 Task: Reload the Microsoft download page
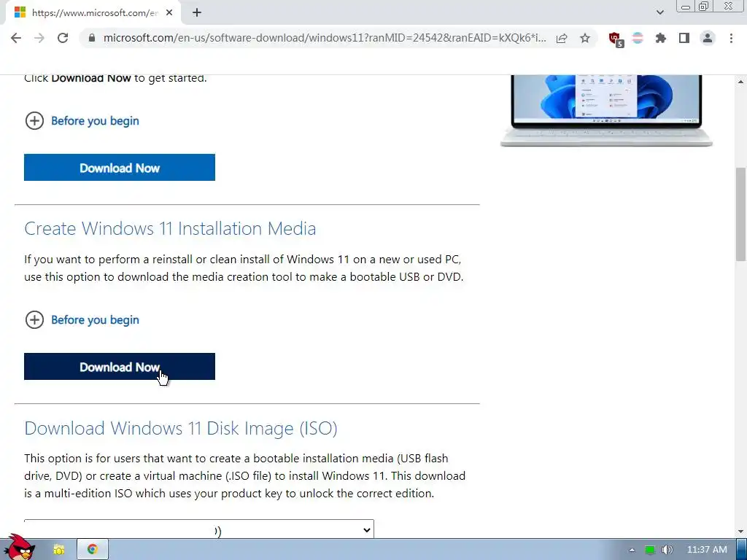(x=63, y=38)
